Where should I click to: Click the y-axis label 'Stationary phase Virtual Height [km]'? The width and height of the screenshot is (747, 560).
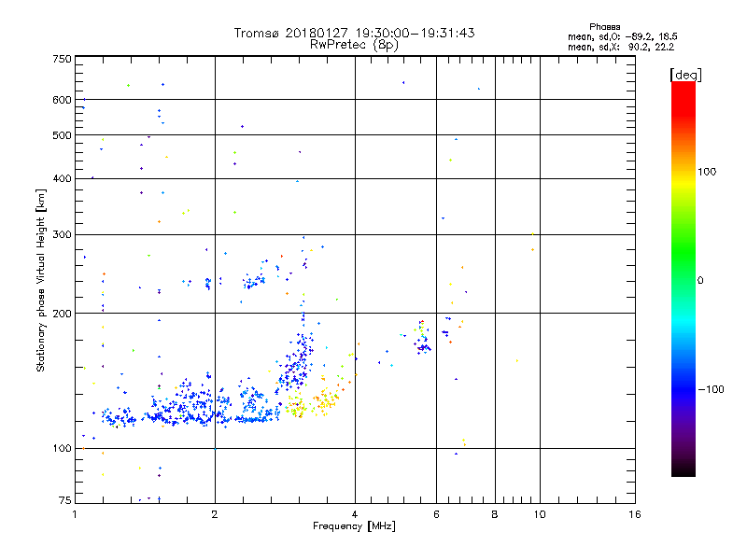point(40,280)
